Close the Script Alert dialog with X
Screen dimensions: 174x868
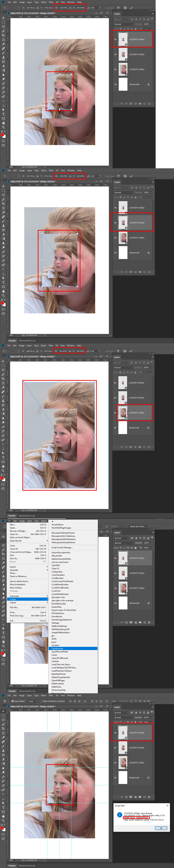point(167,806)
